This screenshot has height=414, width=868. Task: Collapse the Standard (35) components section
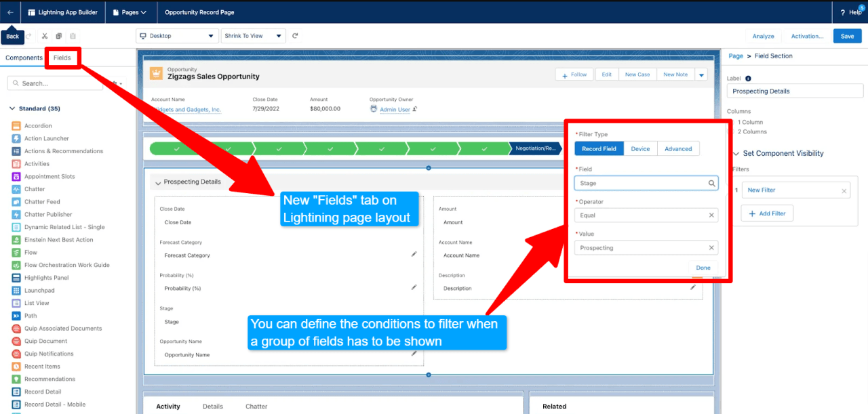12,108
